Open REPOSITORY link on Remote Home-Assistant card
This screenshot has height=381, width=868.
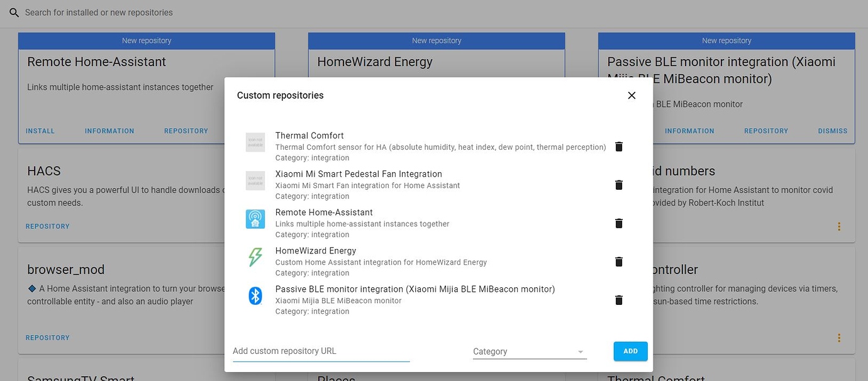coord(186,131)
